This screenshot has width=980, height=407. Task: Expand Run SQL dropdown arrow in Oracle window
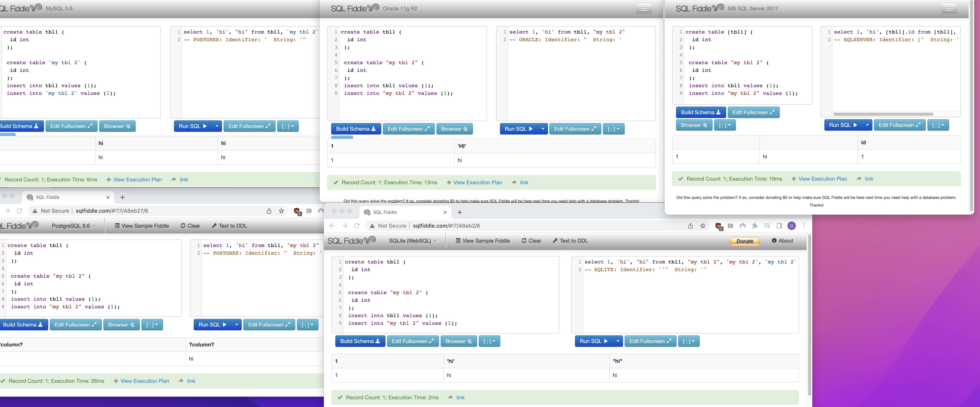[x=543, y=129]
